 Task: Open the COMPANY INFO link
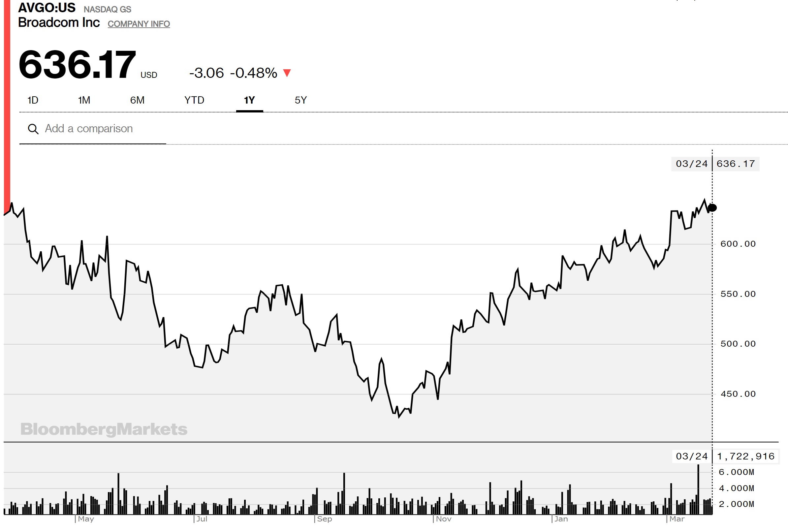click(139, 24)
